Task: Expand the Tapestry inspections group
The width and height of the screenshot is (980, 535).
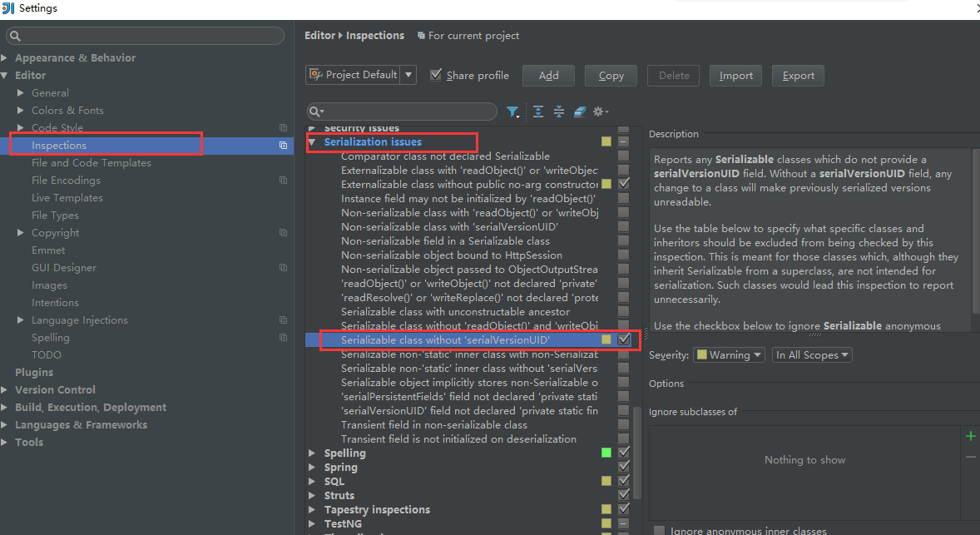Action: [x=312, y=510]
